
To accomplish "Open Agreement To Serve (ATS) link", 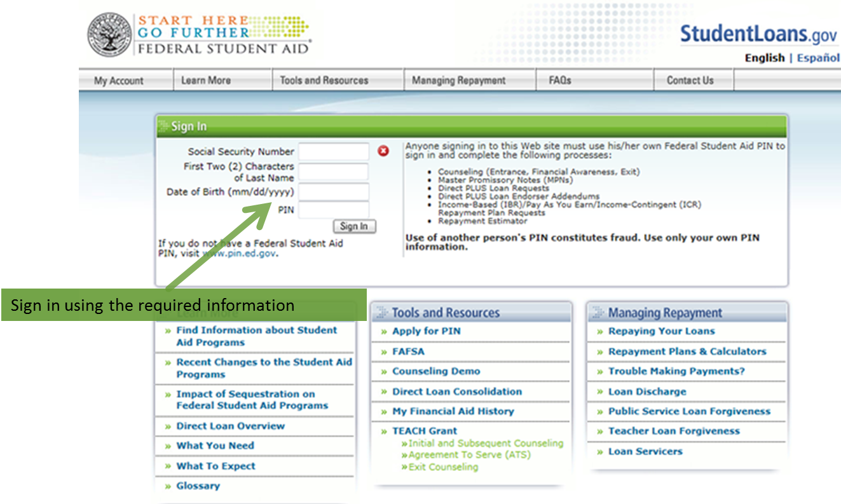I will click(469, 455).
